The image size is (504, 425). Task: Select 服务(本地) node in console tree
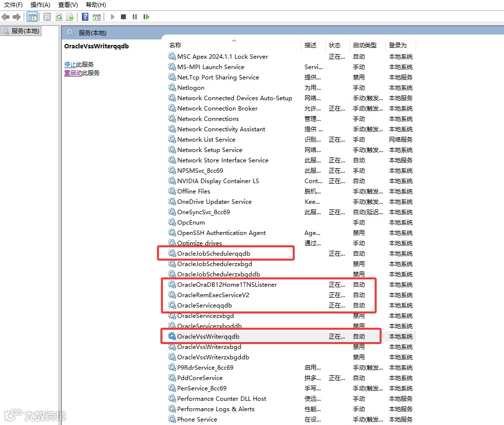tap(21, 31)
